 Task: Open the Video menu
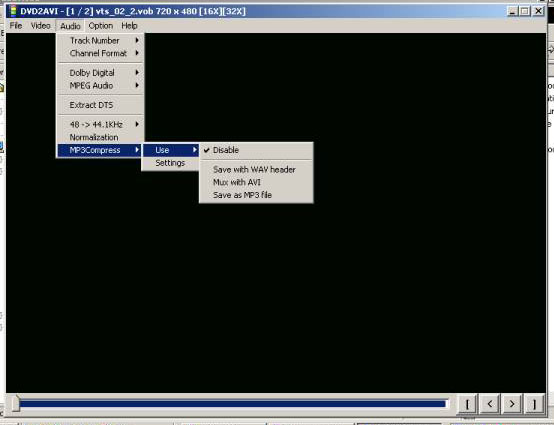pos(40,26)
